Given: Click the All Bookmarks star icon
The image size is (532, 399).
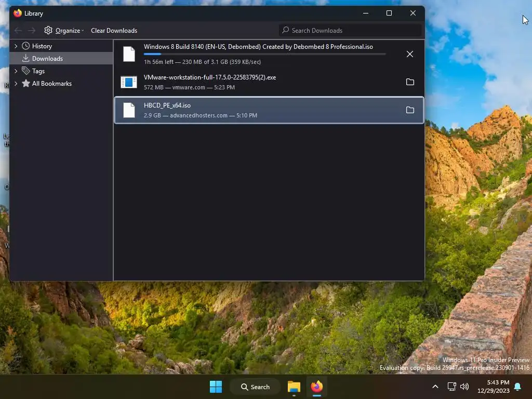Looking at the screenshot, I should pyautogui.click(x=26, y=83).
